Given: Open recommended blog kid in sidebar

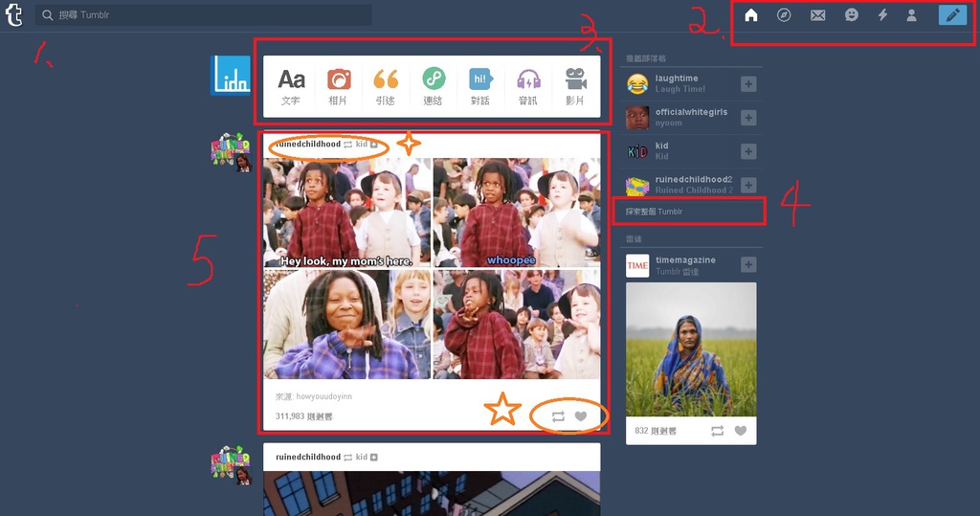Looking at the screenshot, I should click(x=662, y=146).
